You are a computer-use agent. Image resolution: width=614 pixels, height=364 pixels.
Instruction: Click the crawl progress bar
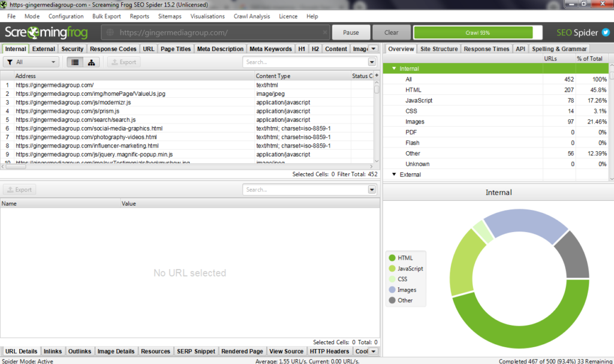tap(478, 32)
